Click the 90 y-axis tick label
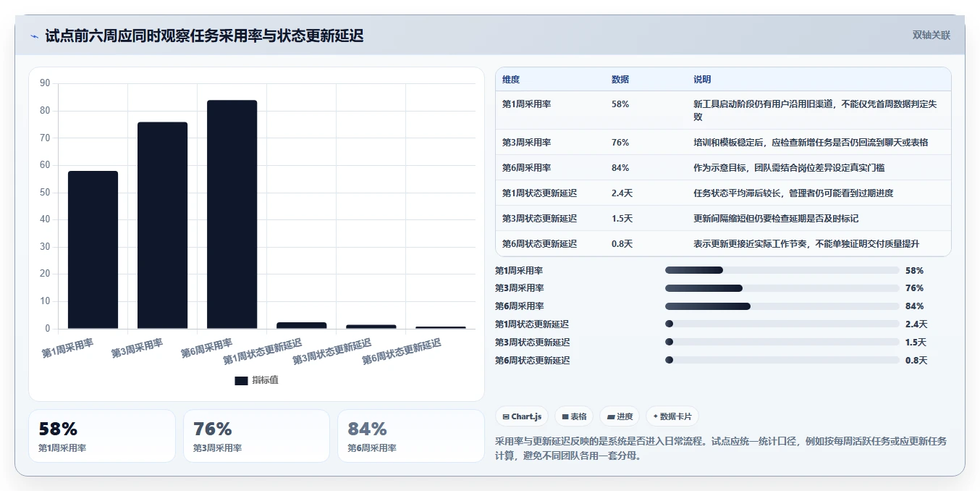This screenshot has width=980, height=491. coord(45,83)
